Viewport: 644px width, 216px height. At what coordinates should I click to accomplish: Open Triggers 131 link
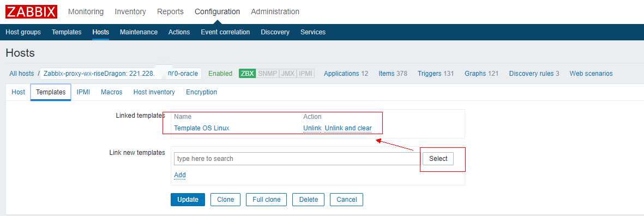pos(436,74)
